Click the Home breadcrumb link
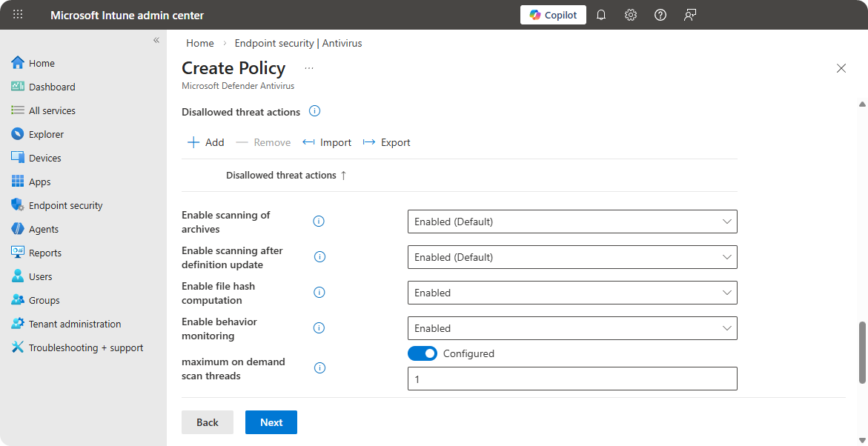The height and width of the screenshot is (446, 868). tap(200, 43)
